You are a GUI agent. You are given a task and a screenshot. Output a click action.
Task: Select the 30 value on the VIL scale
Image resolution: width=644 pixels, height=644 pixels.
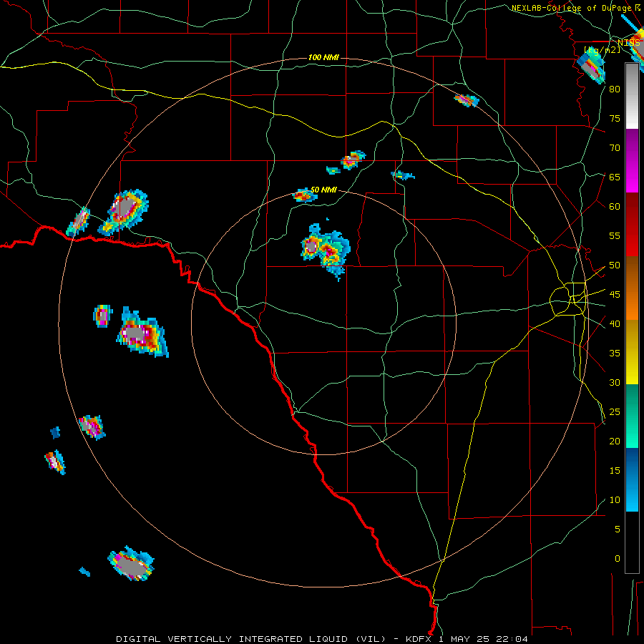[615, 382]
